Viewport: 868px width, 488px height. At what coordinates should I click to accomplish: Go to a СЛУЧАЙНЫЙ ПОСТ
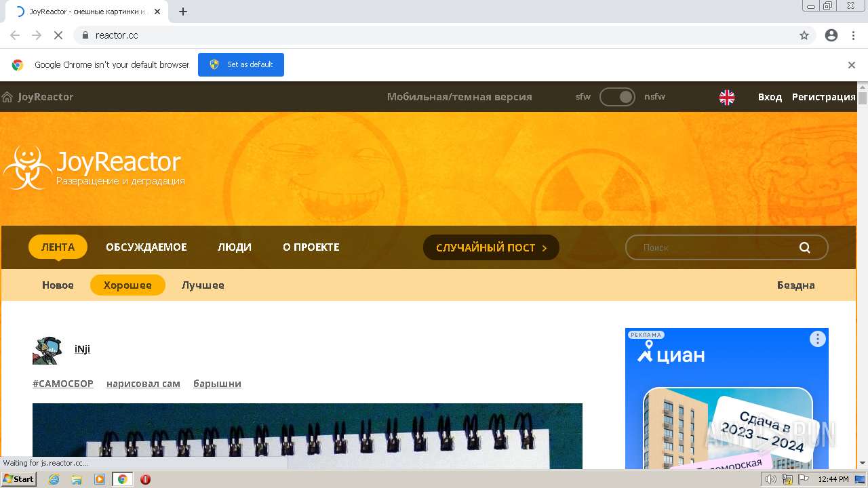491,247
